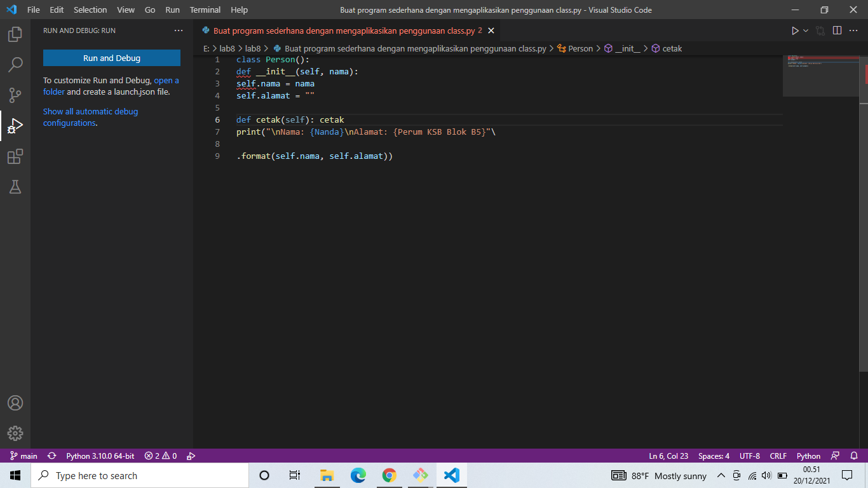The width and height of the screenshot is (868, 488).
Task: Click 'Show all automatic debug configurations' link
Action: click(x=90, y=111)
